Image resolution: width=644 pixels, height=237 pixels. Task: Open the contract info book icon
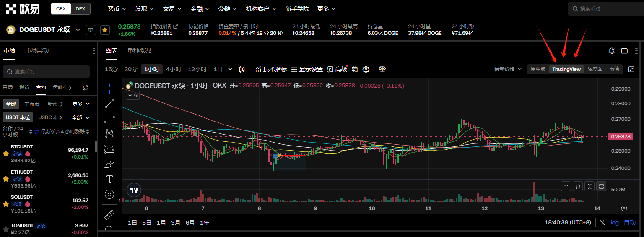coord(91,30)
